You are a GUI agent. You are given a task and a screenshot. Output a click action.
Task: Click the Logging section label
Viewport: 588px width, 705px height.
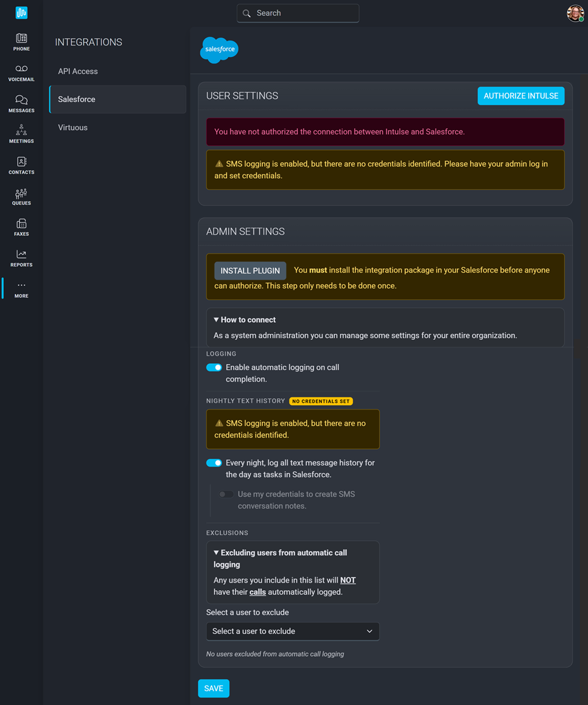(221, 354)
